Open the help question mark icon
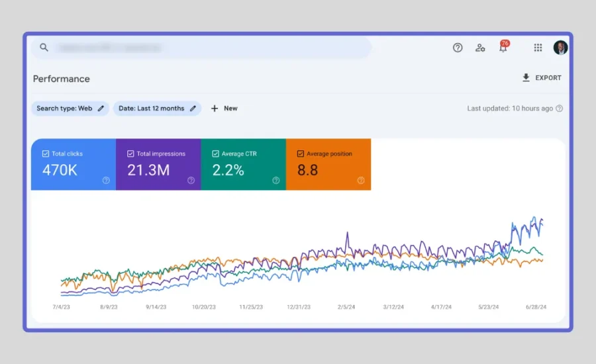Screen dimensions: 596x364 coord(458,48)
